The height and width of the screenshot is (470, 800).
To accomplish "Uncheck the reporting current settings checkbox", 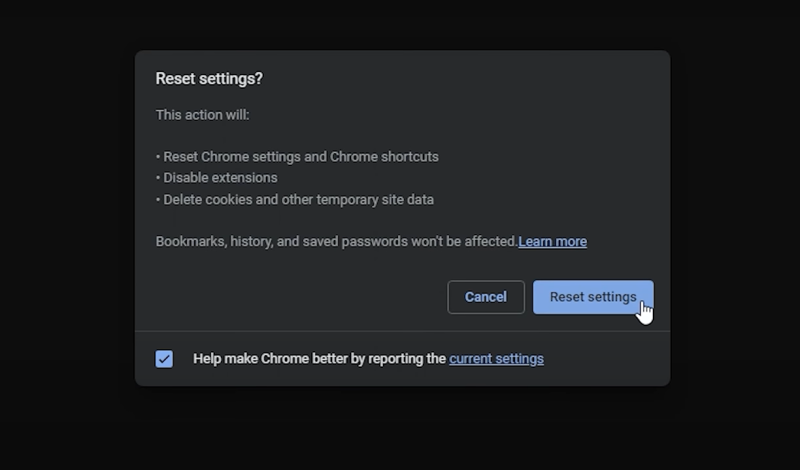I will [x=164, y=359].
